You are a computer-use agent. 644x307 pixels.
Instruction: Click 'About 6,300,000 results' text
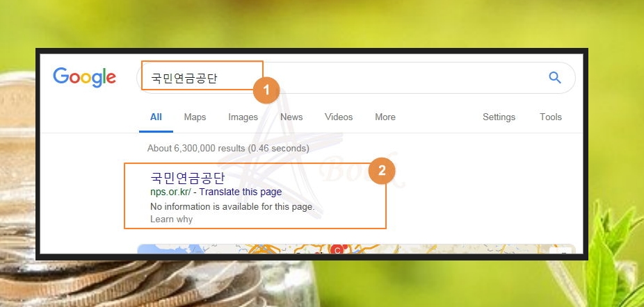tap(196, 148)
